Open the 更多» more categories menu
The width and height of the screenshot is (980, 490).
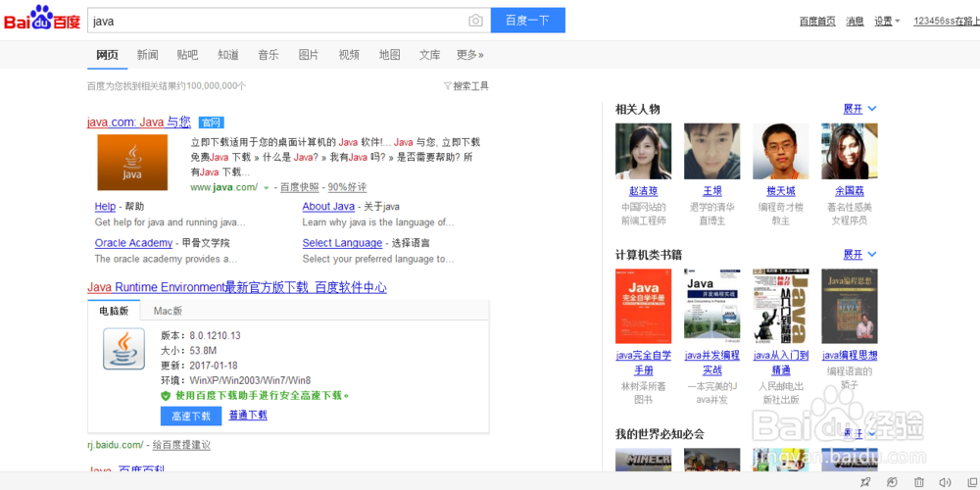(x=470, y=55)
